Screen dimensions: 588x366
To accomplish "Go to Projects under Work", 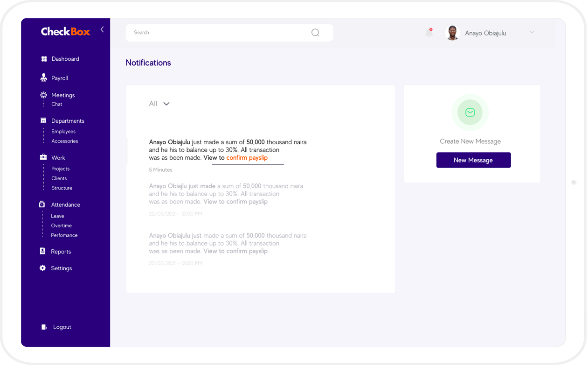I will coord(61,169).
